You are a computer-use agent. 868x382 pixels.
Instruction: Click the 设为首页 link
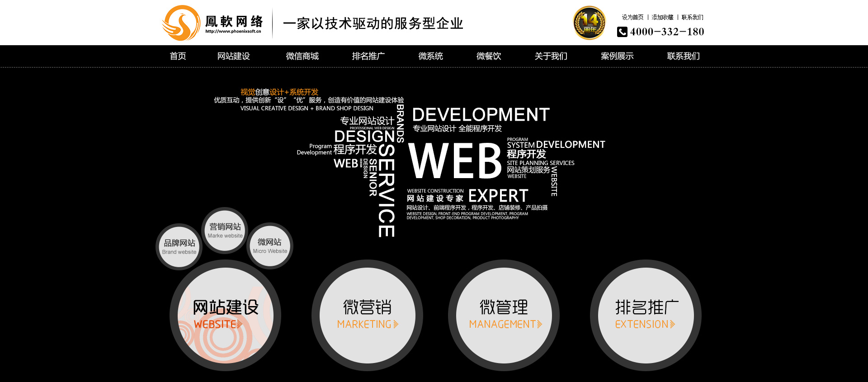click(x=632, y=17)
